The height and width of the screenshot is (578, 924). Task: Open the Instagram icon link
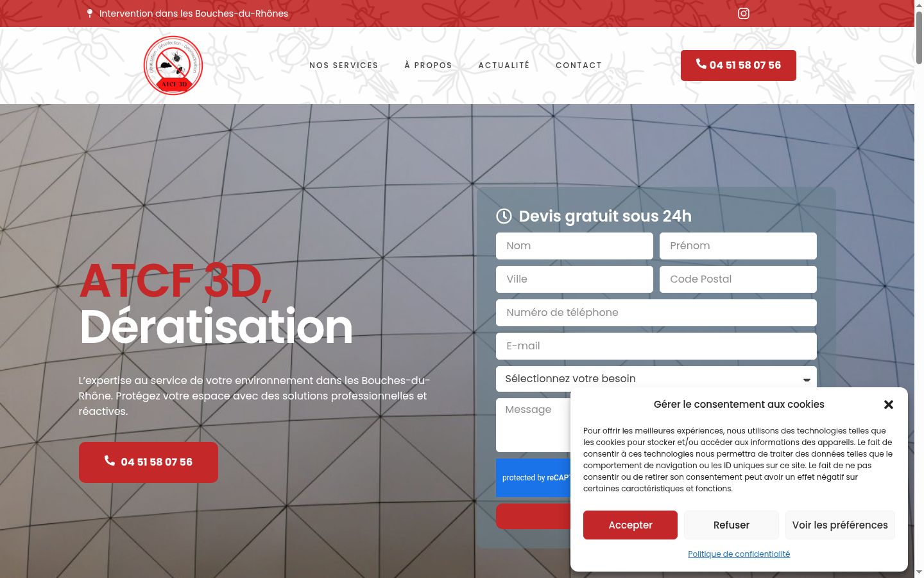click(x=744, y=13)
